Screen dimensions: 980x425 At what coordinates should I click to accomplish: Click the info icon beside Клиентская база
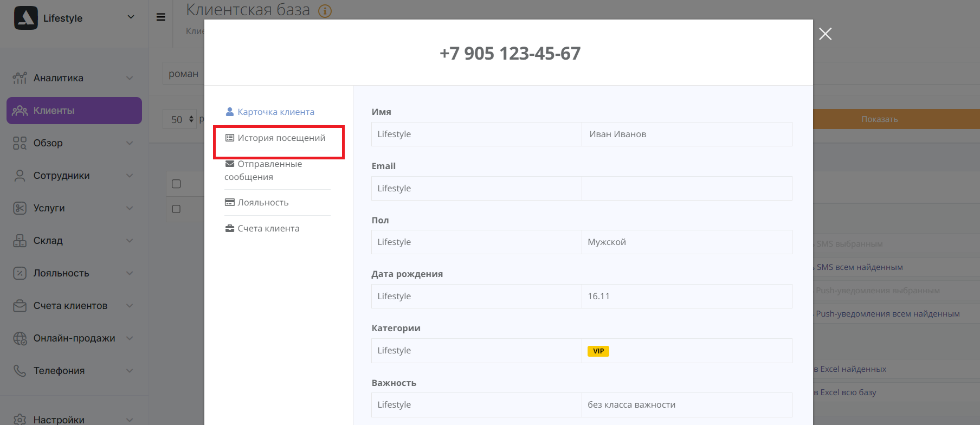[x=325, y=11]
